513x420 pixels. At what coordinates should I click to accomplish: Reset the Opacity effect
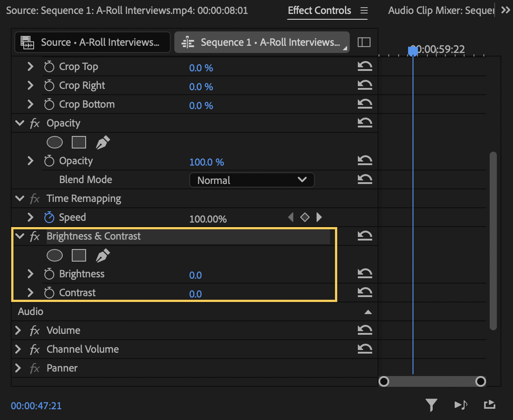[365, 123]
